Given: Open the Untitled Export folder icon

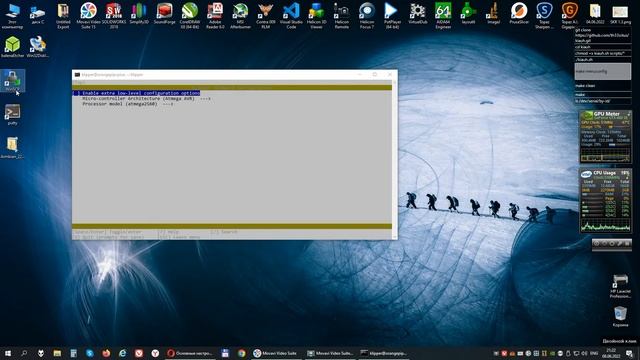Looking at the screenshot, I should coord(63,16).
